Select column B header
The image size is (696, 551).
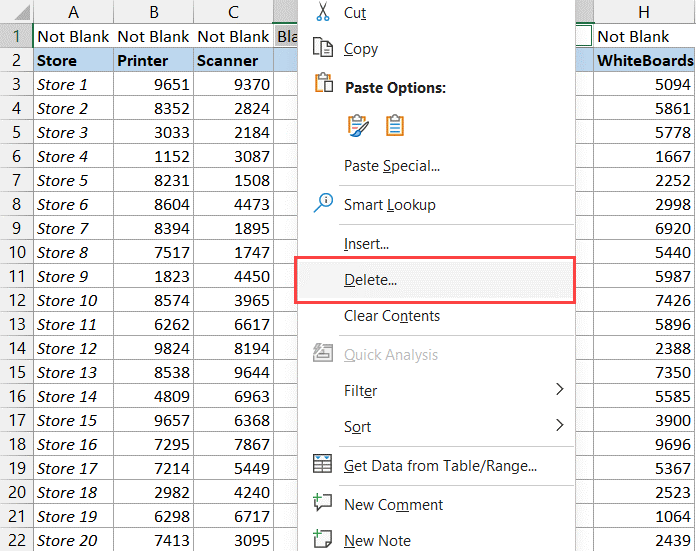(x=154, y=12)
